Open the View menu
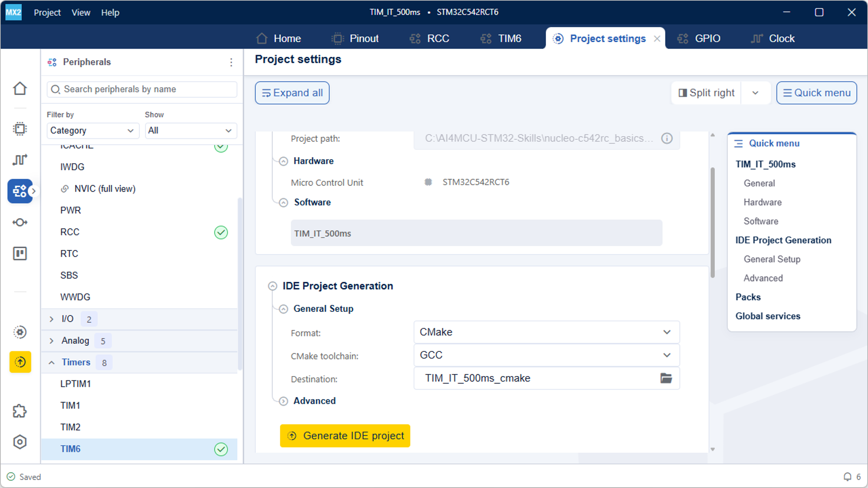This screenshot has width=868, height=488. click(81, 13)
